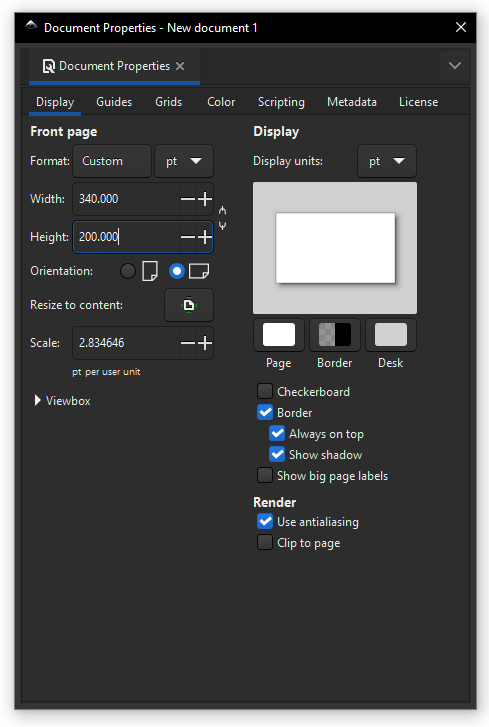Toggle the width-height lock link icon
This screenshot has width=489, height=727.
click(222, 218)
